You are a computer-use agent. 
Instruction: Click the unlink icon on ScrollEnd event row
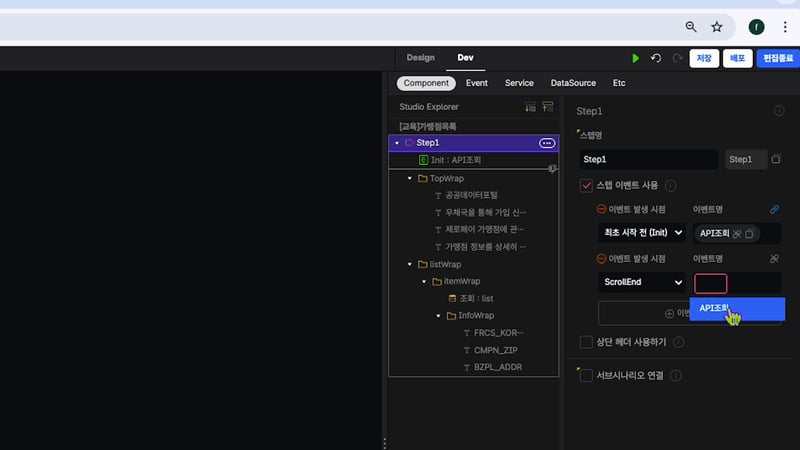(774, 259)
